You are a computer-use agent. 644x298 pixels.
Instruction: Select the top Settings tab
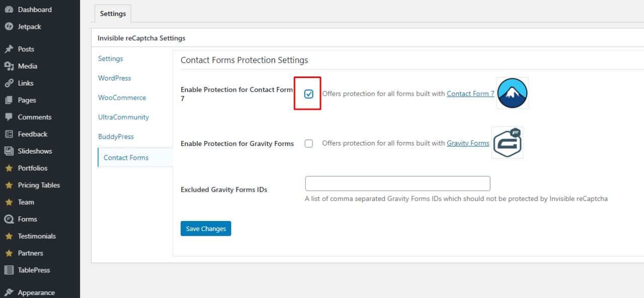point(113,14)
